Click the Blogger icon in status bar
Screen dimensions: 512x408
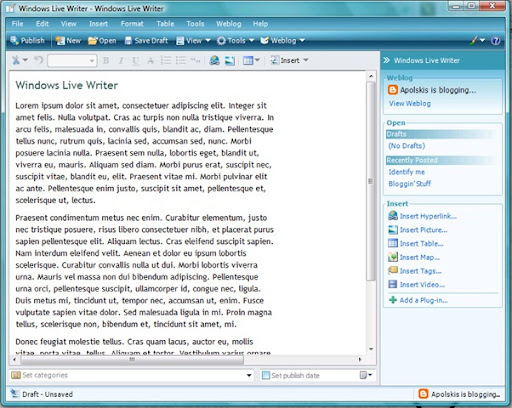[x=423, y=394]
